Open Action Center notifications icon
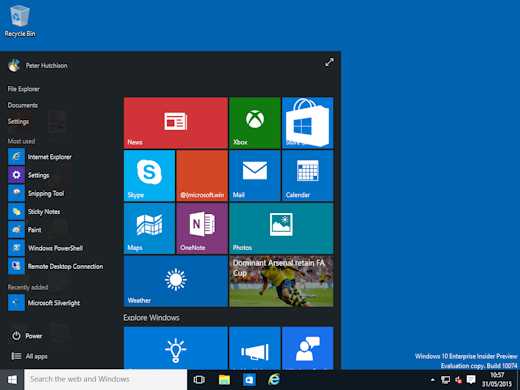Viewport: 520px width, 390px height. tap(471, 380)
